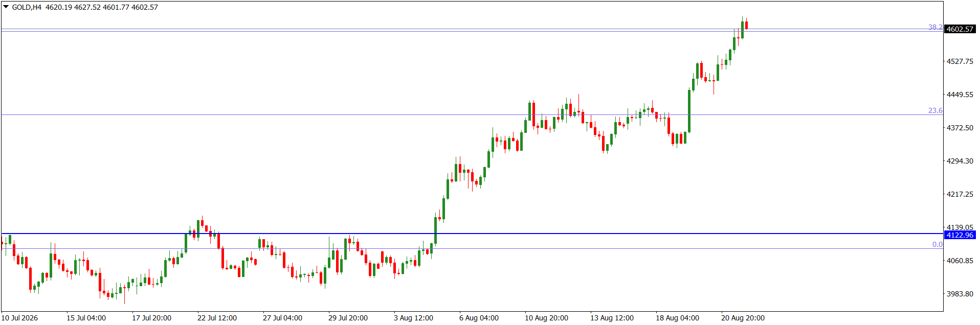Click the low value 4601.77 in title
980x325 pixels.
116,7
